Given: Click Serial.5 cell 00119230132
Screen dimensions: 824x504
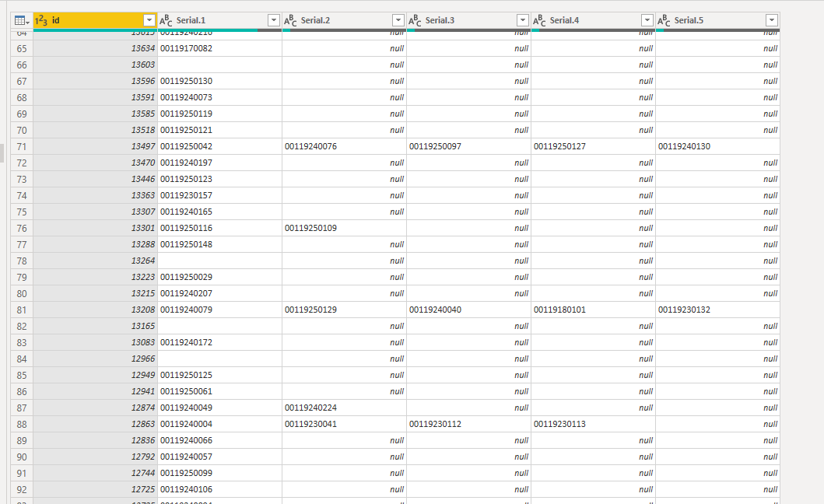Looking at the screenshot, I should (x=718, y=310).
